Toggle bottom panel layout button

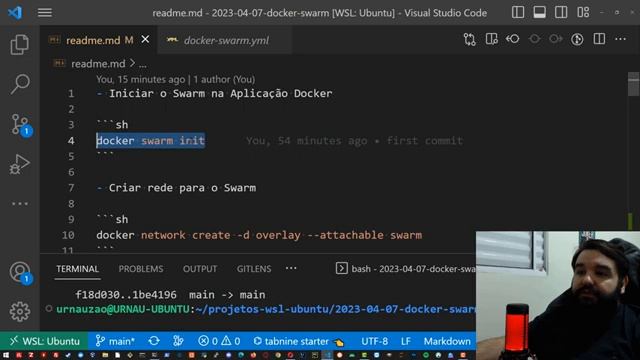[x=539, y=12]
